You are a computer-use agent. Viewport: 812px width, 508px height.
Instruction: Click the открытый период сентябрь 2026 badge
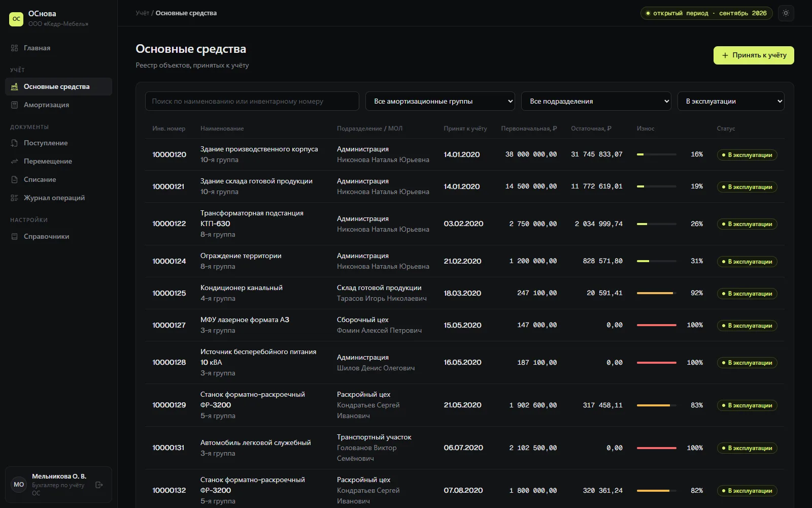706,13
